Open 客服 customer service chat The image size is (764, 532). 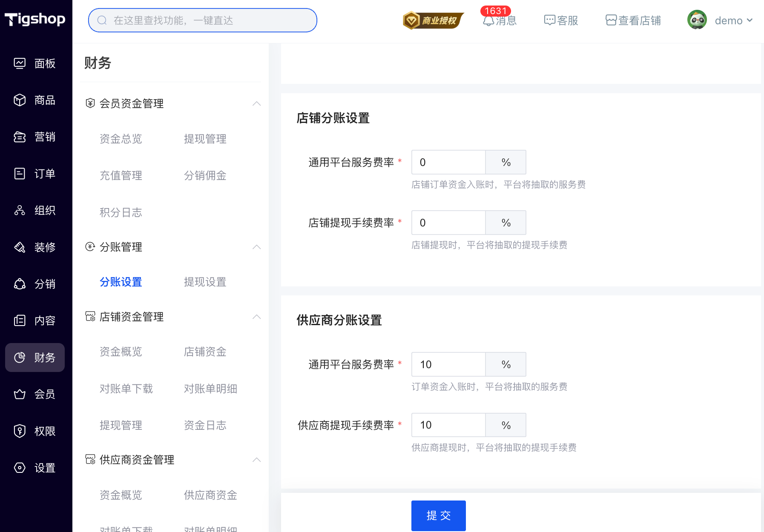click(x=560, y=20)
